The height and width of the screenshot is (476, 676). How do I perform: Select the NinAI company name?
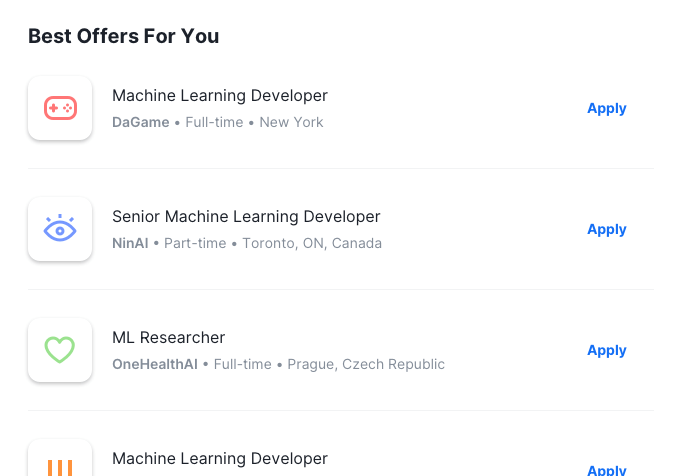131,243
